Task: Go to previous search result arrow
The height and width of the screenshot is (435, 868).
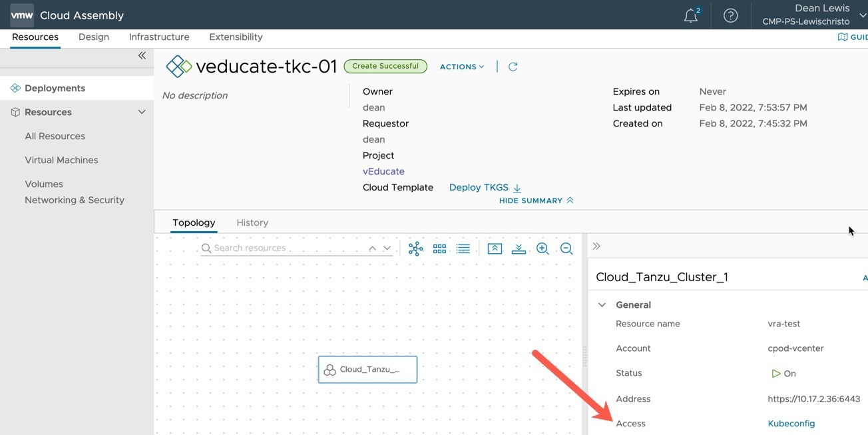Action: (372, 248)
